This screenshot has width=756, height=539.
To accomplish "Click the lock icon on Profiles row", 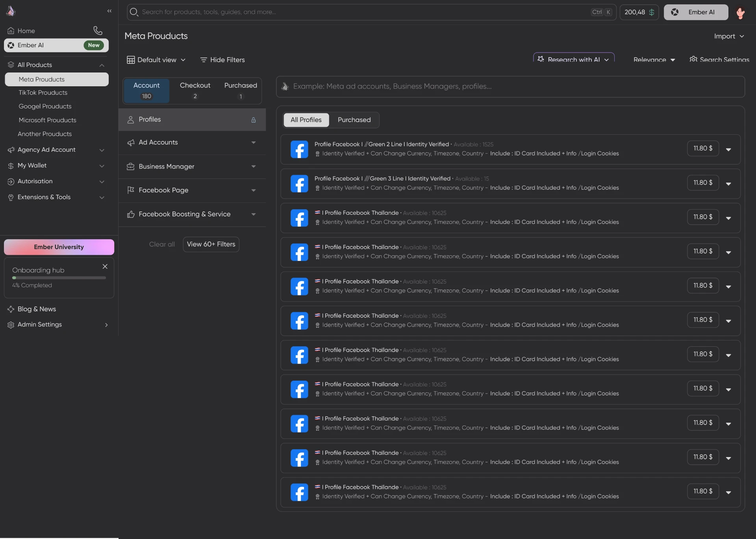I will (254, 120).
